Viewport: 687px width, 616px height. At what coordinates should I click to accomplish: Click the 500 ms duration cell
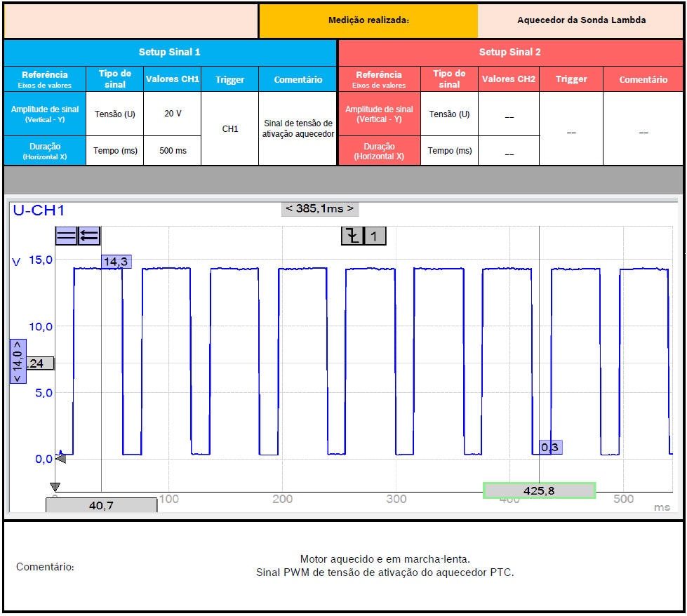173,151
